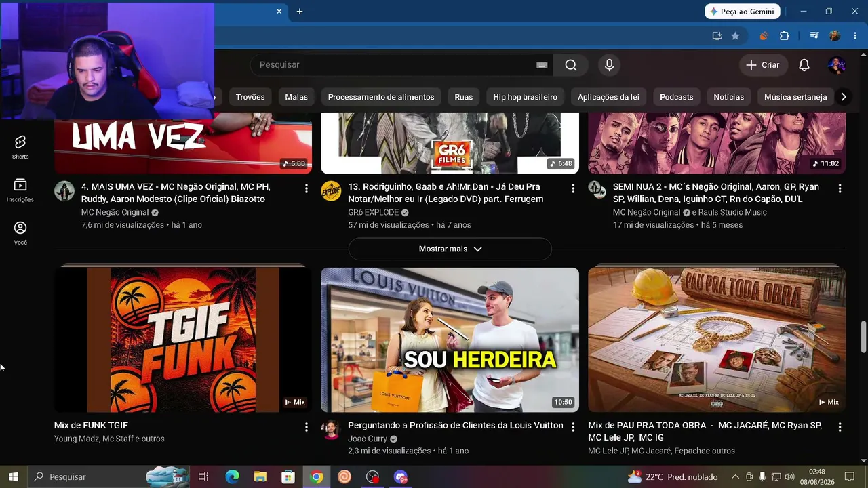Select the Música sertaneja chip
Viewport: 868px width, 488px height.
click(x=795, y=97)
